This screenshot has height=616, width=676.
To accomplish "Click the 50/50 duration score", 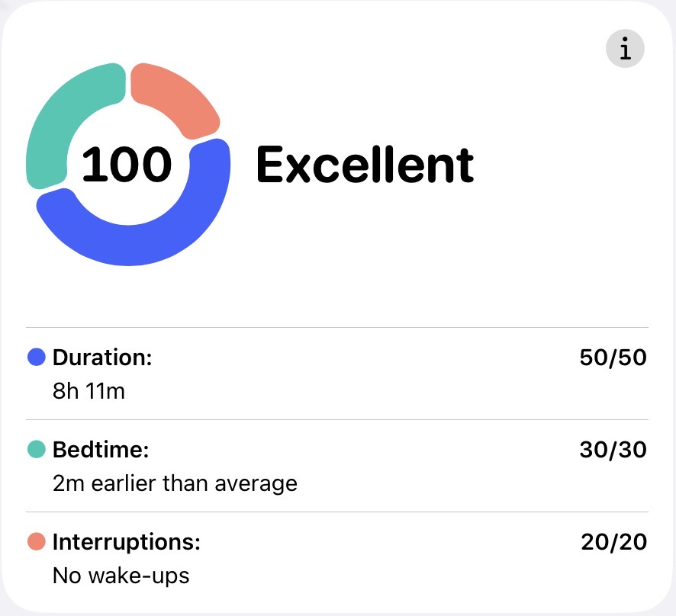I will point(613,358).
